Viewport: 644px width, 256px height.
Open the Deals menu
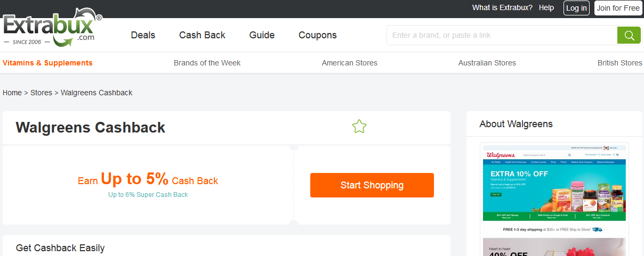(143, 35)
